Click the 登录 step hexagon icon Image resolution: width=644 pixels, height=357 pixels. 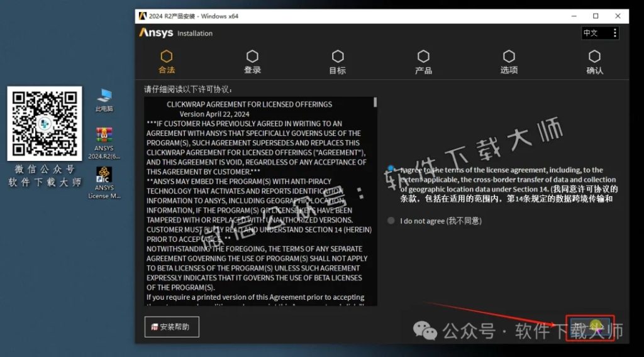point(252,56)
